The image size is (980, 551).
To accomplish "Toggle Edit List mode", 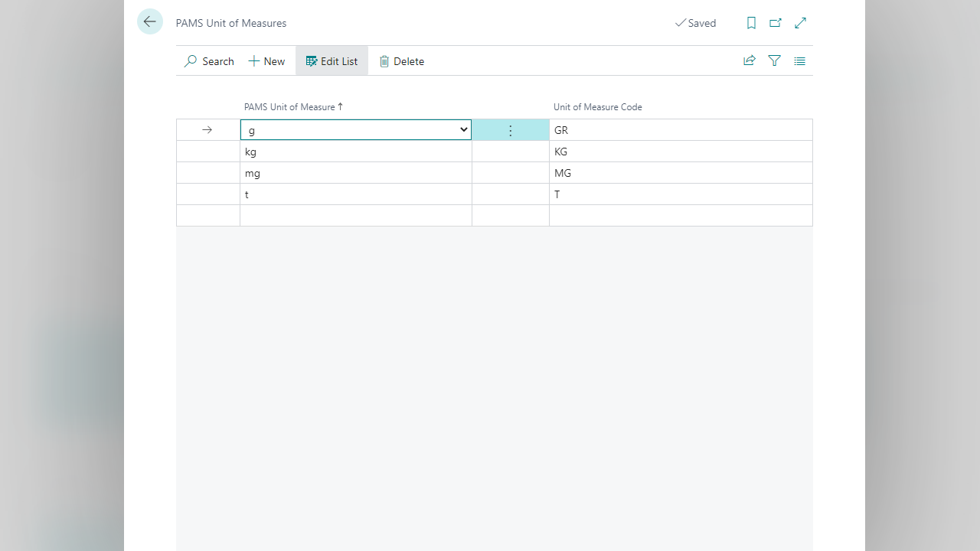I will click(332, 61).
